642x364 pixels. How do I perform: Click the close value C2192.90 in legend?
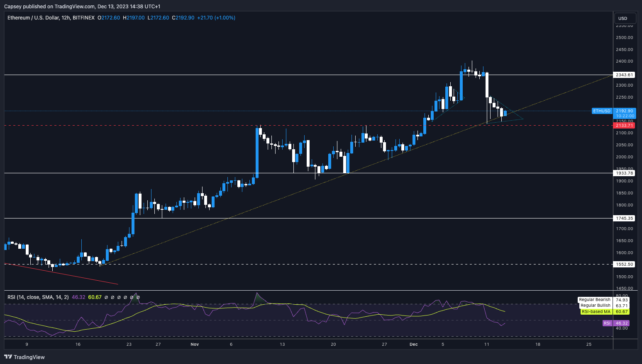pos(183,18)
